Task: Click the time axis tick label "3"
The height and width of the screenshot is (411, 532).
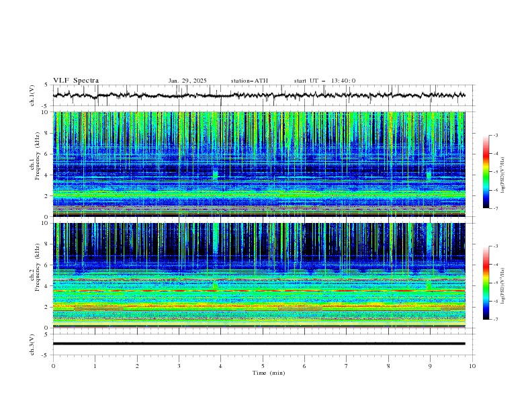Action: pyautogui.click(x=179, y=366)
